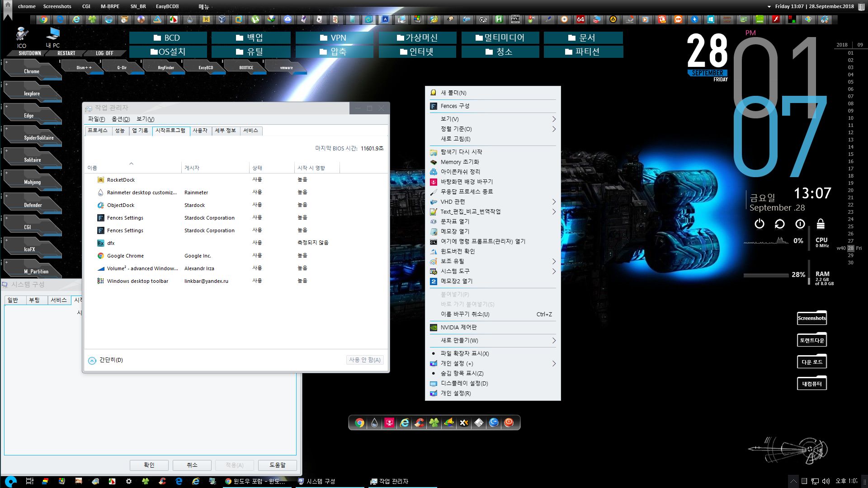Select NVIDIA 제어판 in the context menu
Image resolution: width=868 pixels, height=488 pixels.
pyautogui.click(x=493, y=327)
